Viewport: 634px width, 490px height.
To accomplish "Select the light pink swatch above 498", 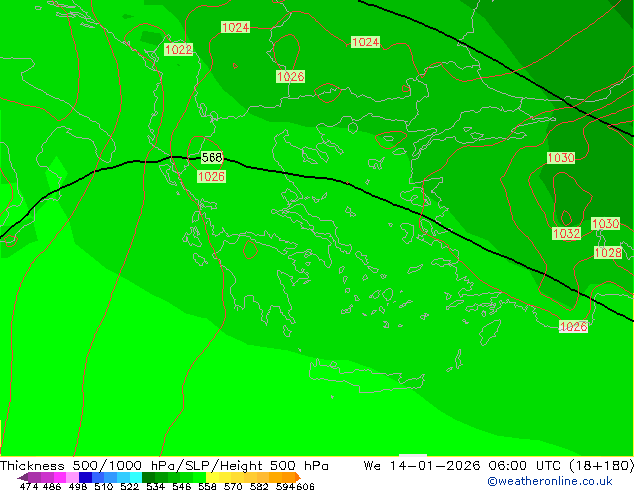I will point(72,477).
